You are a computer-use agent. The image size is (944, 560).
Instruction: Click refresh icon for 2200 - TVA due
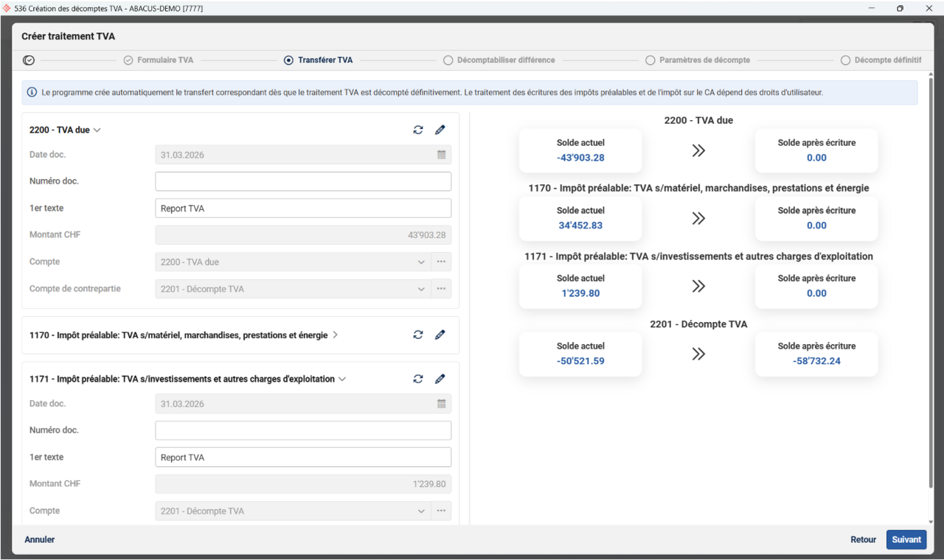click(418, 130)
